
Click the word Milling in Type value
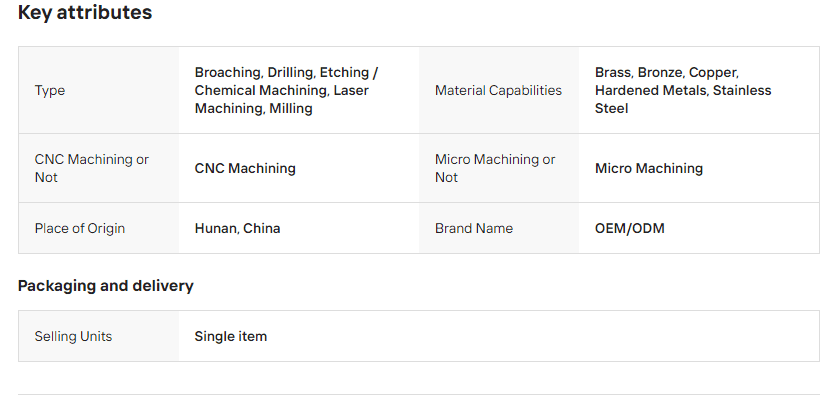[291, 108]
